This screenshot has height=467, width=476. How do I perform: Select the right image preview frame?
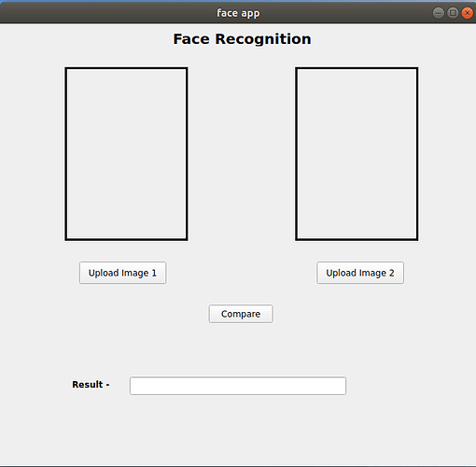(357, 154)
